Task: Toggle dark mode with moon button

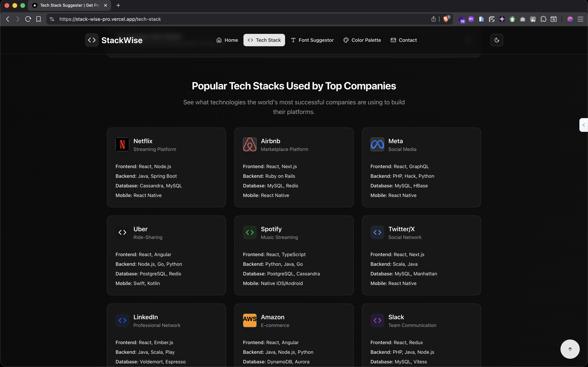Action: pyautogui.click(x=497, y=40)
